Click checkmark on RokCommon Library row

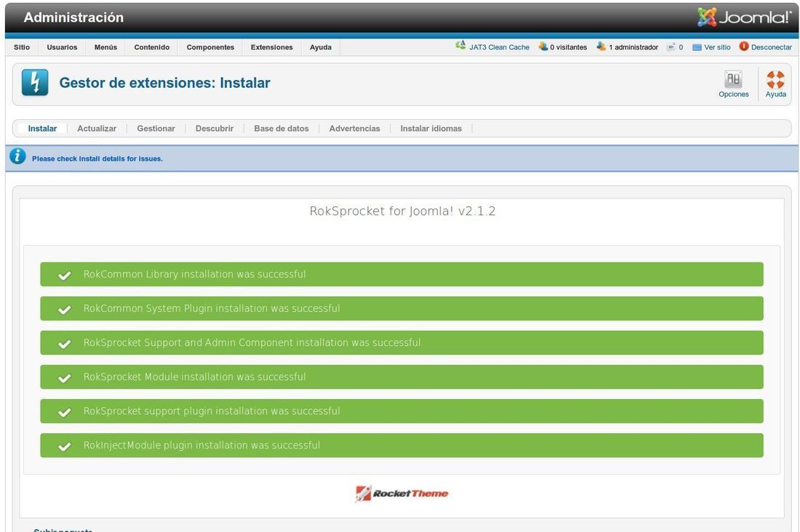pos(64,275)
